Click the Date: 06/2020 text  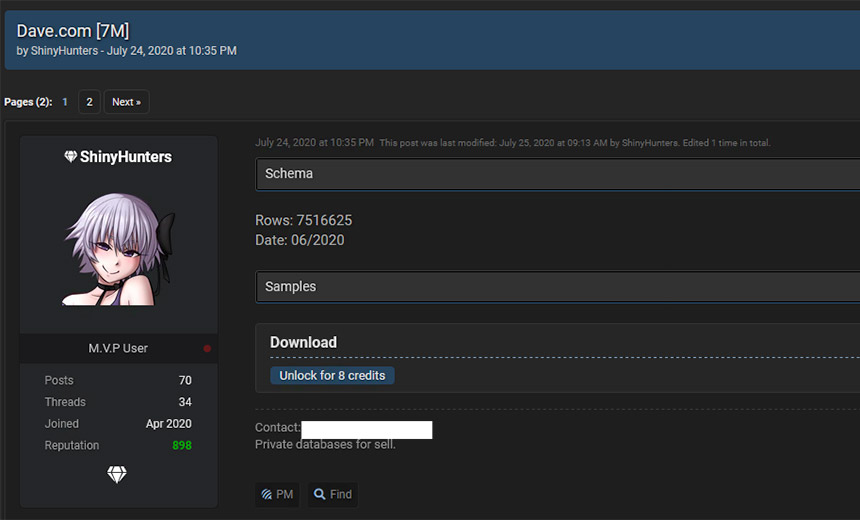tap(299, 240)
